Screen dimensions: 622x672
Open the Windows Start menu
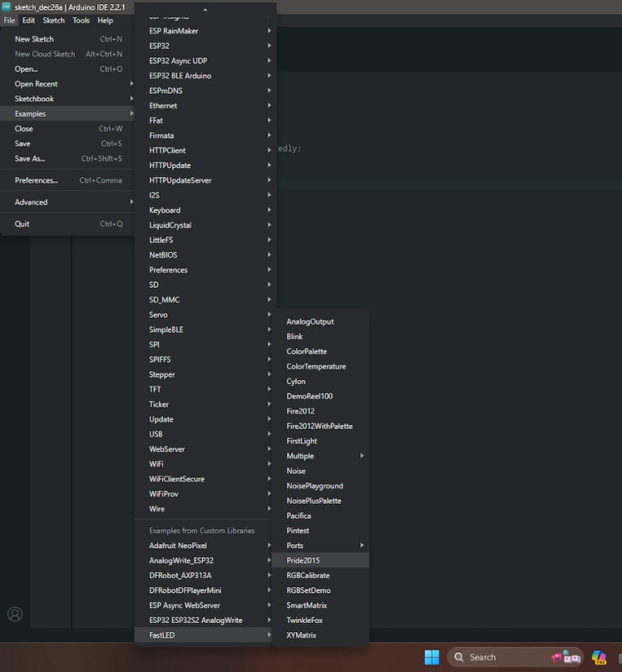pyautogui.click(x=432, y=657)
